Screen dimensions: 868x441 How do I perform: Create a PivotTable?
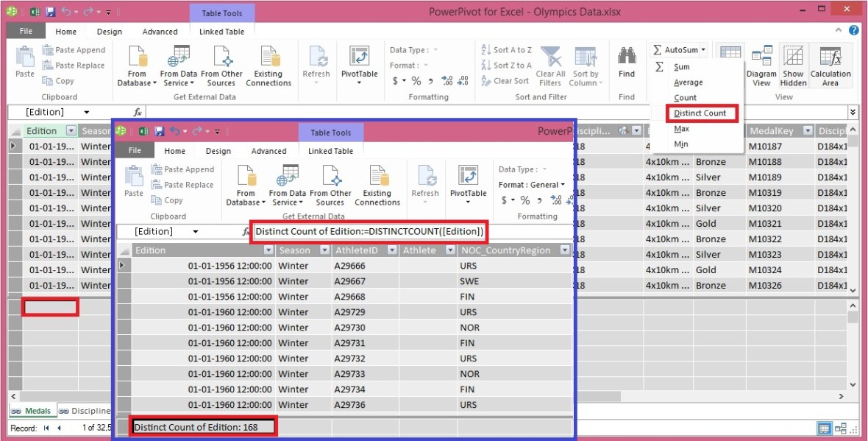(x=359, y=66)
